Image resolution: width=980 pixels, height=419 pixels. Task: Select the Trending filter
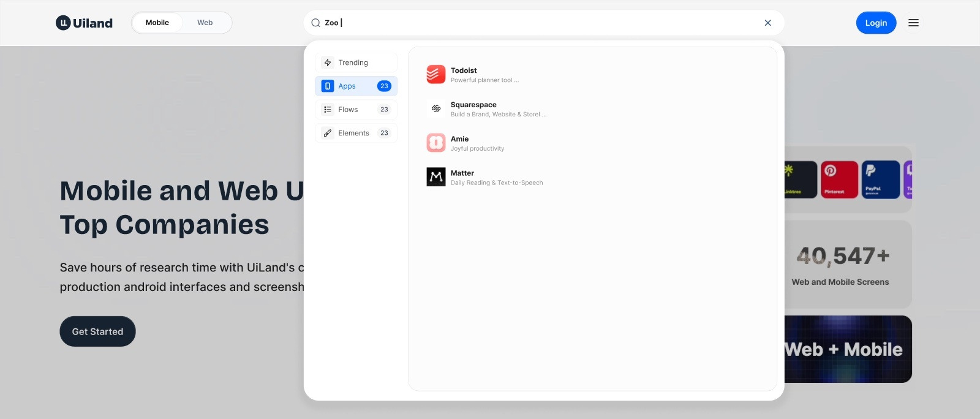click(356, 62)
